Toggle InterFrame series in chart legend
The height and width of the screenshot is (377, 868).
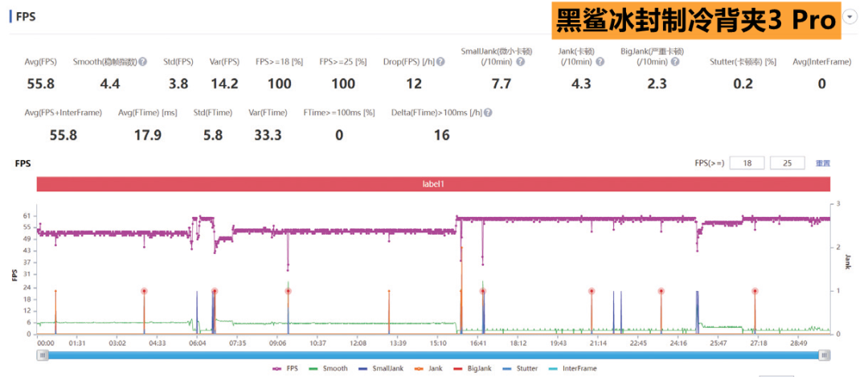[572, 368]
